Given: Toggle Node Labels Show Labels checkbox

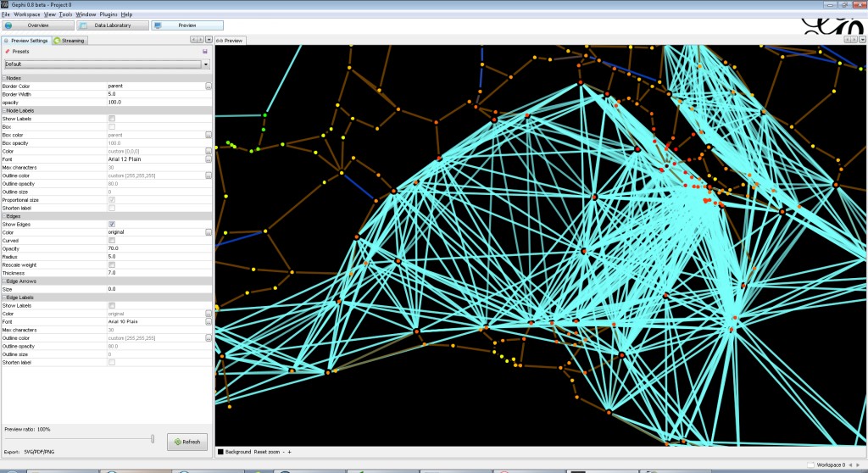Looking at the screenshot, I should (x=112, y=119).
